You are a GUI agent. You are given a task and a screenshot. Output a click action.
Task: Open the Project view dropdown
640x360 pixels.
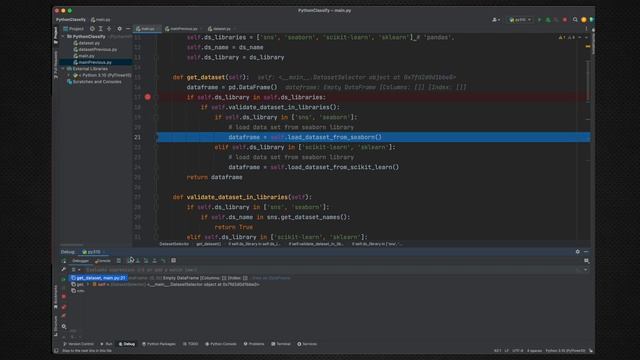point(73,29)
